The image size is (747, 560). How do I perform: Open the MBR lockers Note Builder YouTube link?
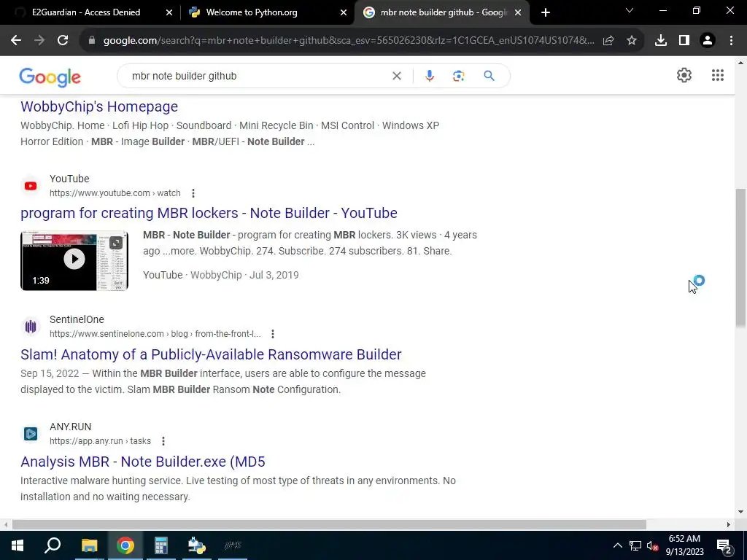click(x=209, y=213)
